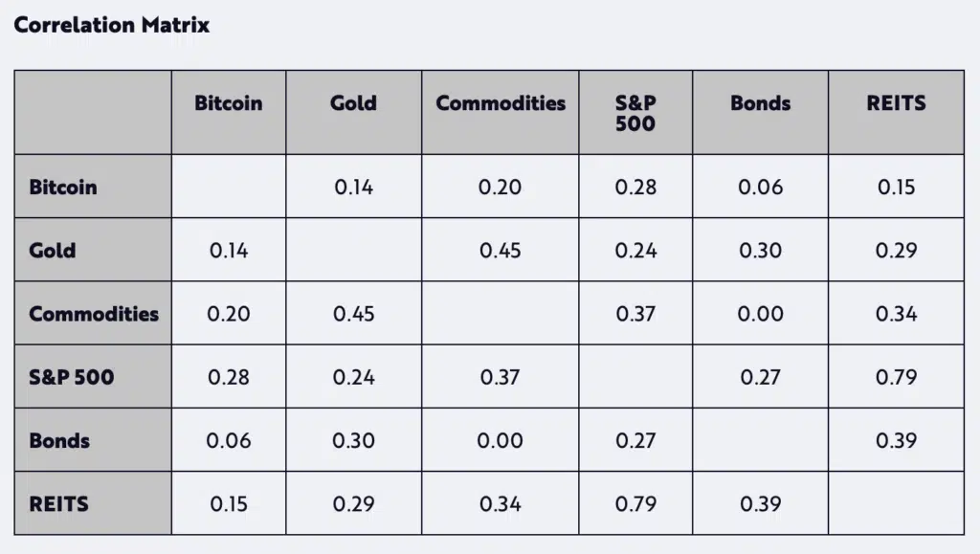Click the empty top-left table corner cell
Screen dimensions: 980x554
coord(93,112)
